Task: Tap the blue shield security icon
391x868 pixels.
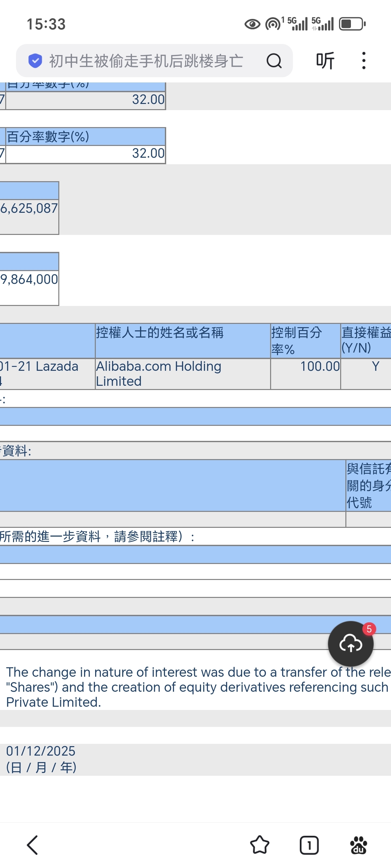Action: [35, 61]
